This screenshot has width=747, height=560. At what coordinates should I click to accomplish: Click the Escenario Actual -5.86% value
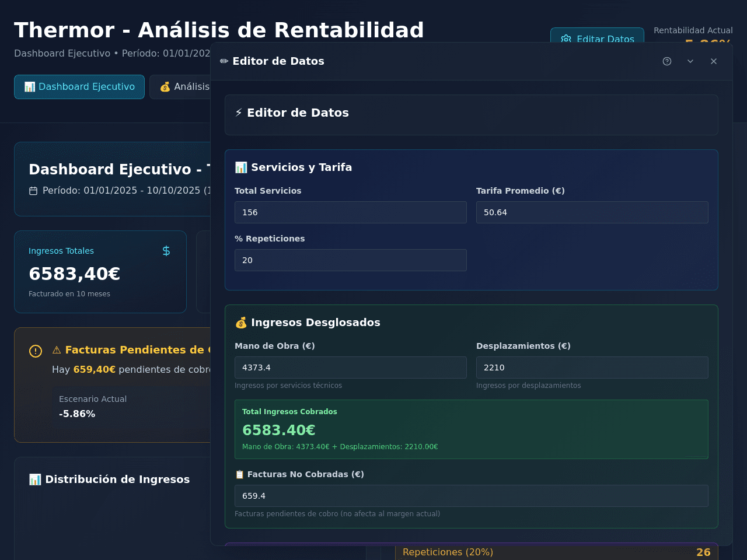pyautogui.click(x=77, y=414)
